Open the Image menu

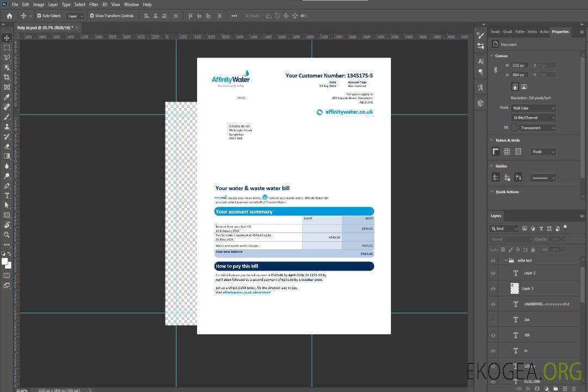click(x=38, y=4)
